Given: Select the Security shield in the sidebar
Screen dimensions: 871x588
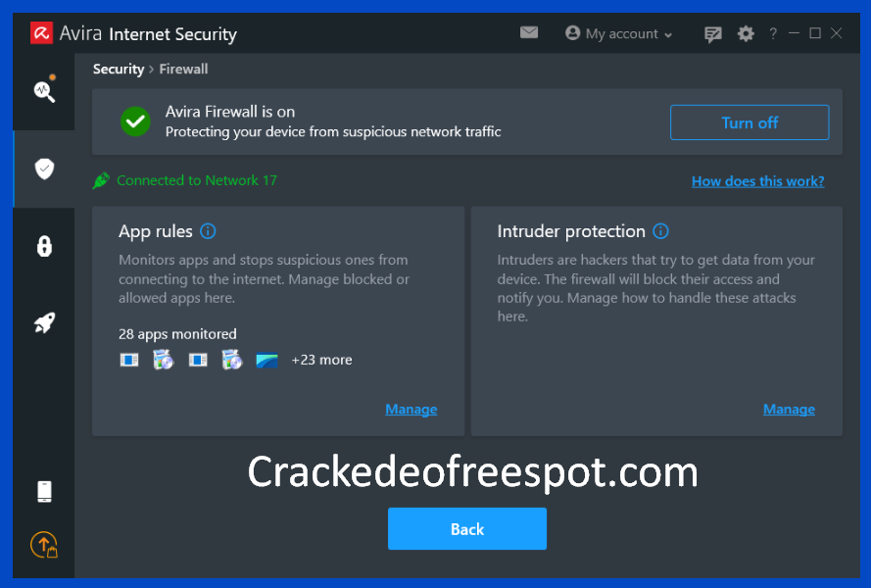Looking at the screenshot, I should pyautogui.click(x=44, y=168).
